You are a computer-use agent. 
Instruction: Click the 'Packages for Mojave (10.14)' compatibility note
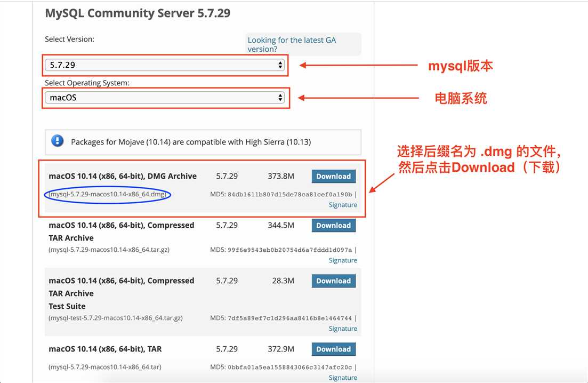click(x=191, y=142)
